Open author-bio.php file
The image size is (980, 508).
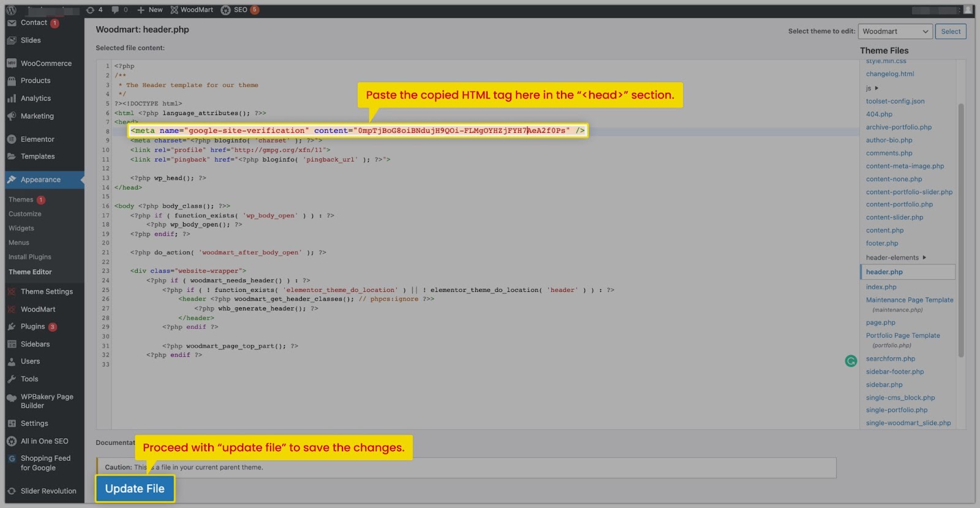click(x=889, y=140)
